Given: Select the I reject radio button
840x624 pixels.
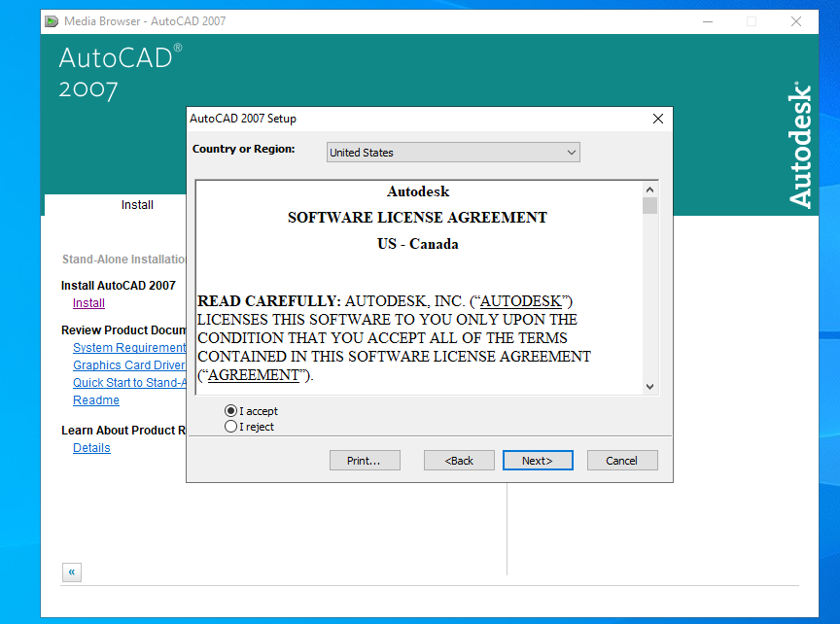Looking at the screenshot, I should pyautogui.click(x=231, y=427).
